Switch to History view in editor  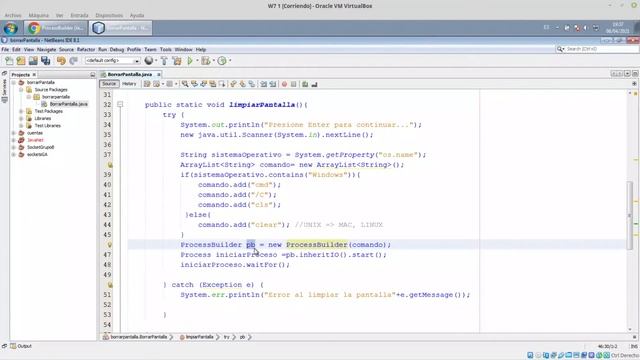tap(129, 84)
